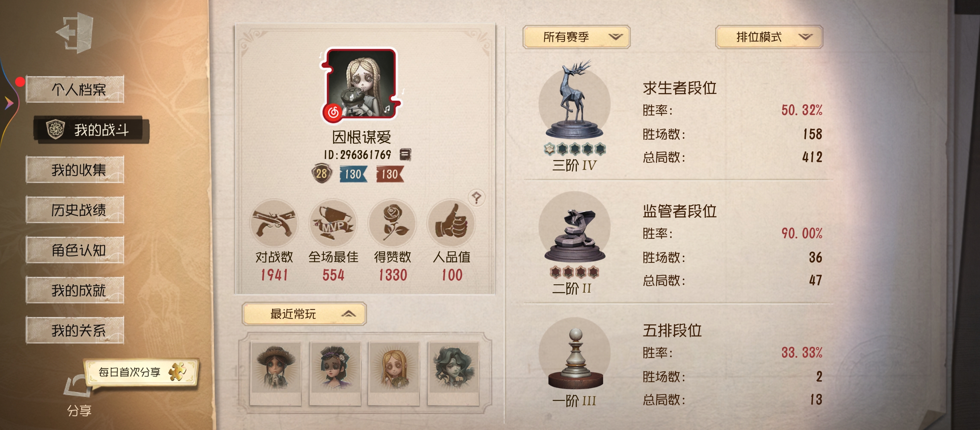Click the 每日首次分享 button
Viewport: 980px width, 430px height.
click(x=141, y=372)
